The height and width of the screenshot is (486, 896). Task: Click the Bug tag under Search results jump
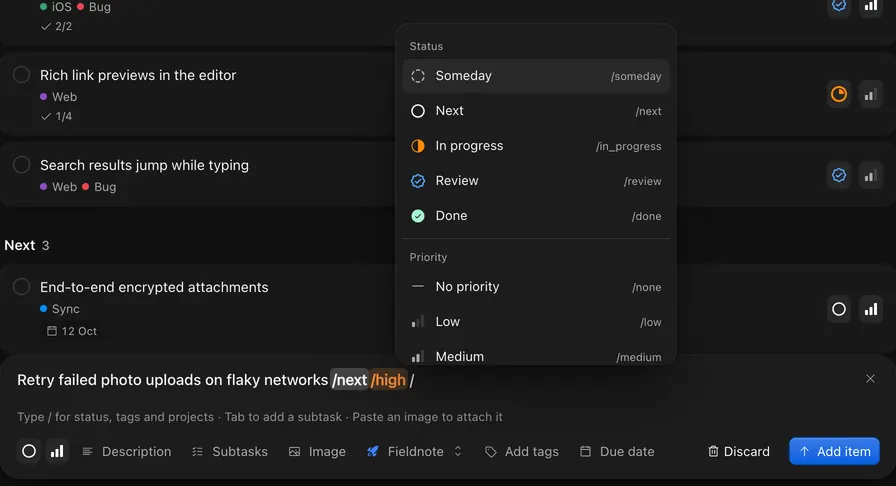[x=99, y=187]
